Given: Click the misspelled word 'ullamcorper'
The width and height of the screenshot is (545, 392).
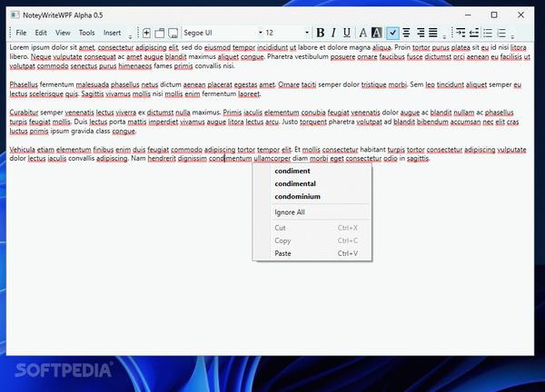Looking at the screenshot, I should [272, 158].
